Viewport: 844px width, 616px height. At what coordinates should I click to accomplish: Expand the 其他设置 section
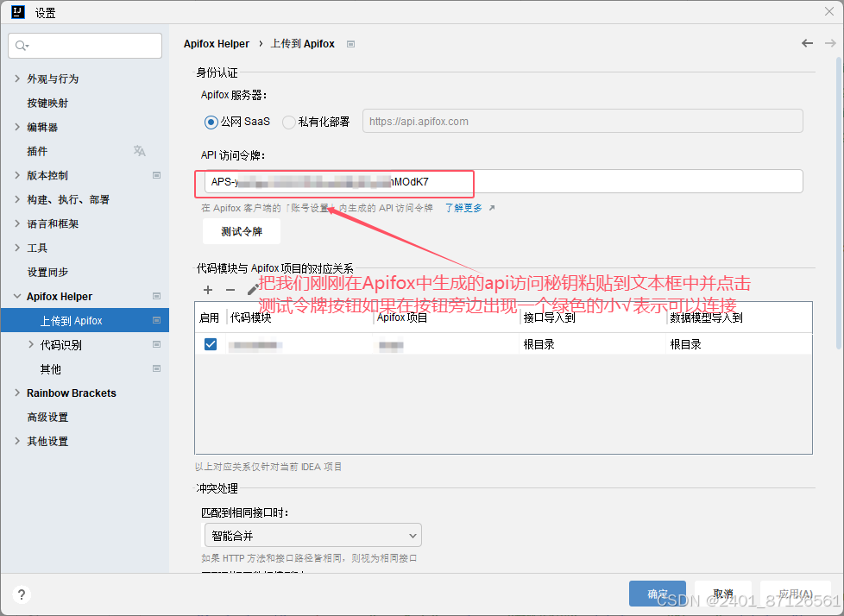pyautogui.click(x=17, y=441)
